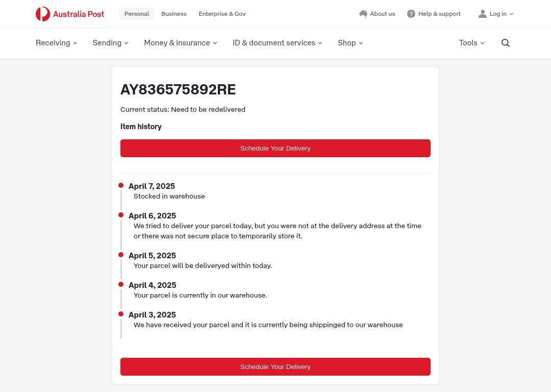The height and width of the screenshot is (392, 551).
Task: Expand the Receiving menu
Action: 57,43
